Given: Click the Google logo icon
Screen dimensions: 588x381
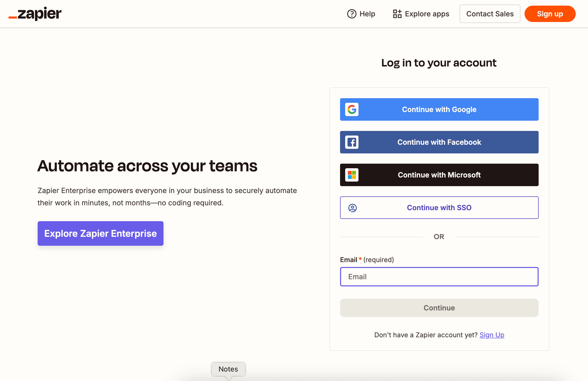Looking at the screenshot, I should tap(352, 109).
